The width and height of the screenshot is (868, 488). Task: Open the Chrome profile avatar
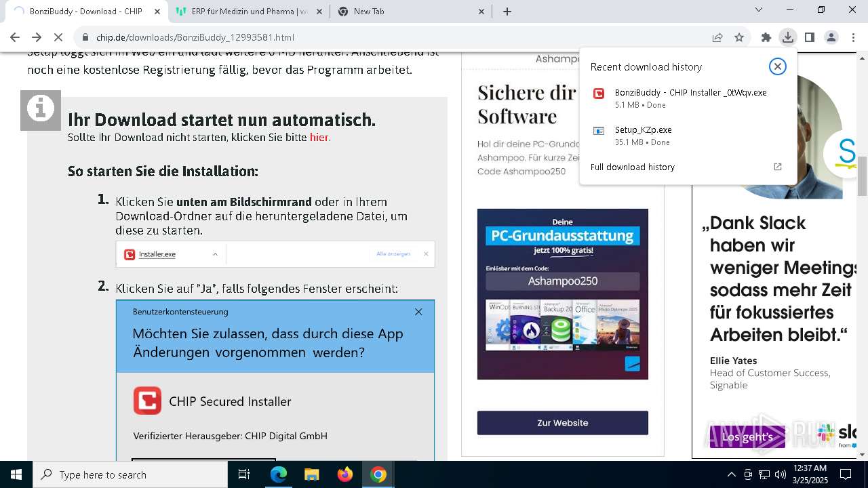point(831,37)
